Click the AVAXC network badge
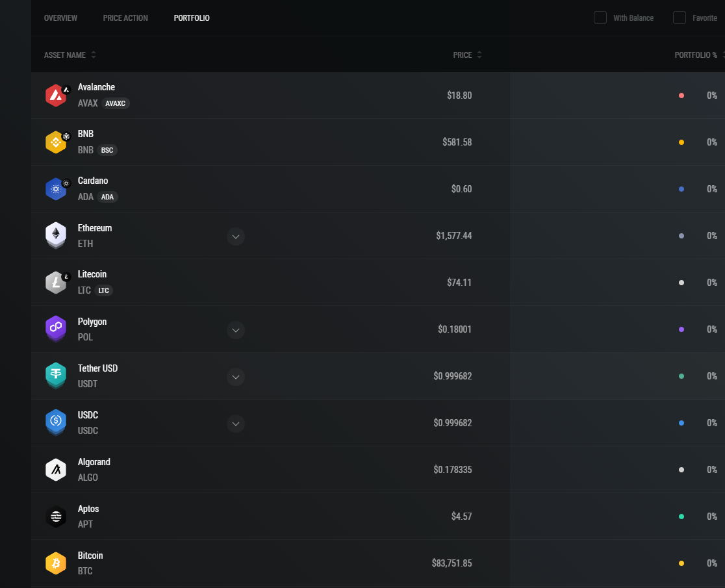The height and width of the screenshot is (588, 725). (x=116, y=103)
